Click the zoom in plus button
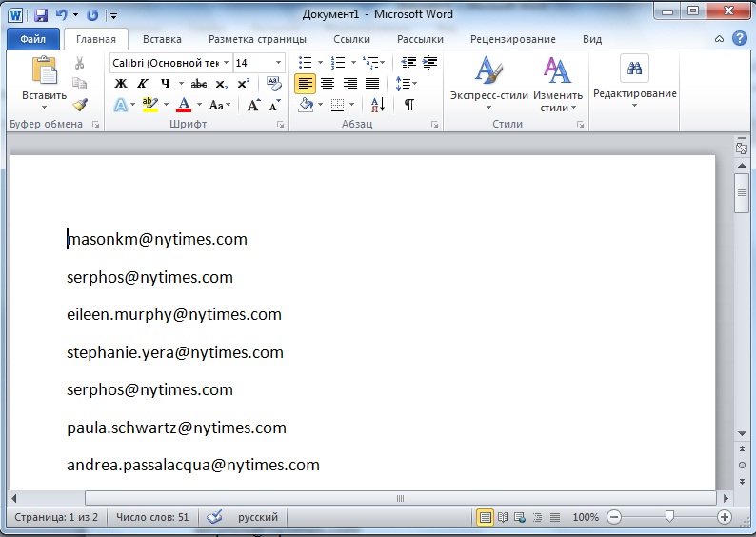The width and height of the screenshot is (756, 537). [724, 517]
